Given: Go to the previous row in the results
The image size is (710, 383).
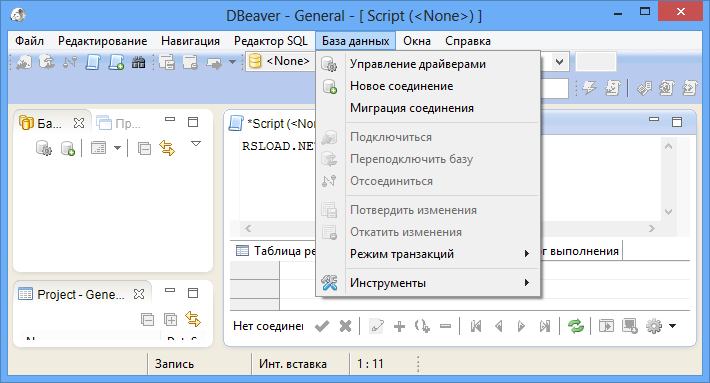Looking at the screenshot, I should (499, 326).
